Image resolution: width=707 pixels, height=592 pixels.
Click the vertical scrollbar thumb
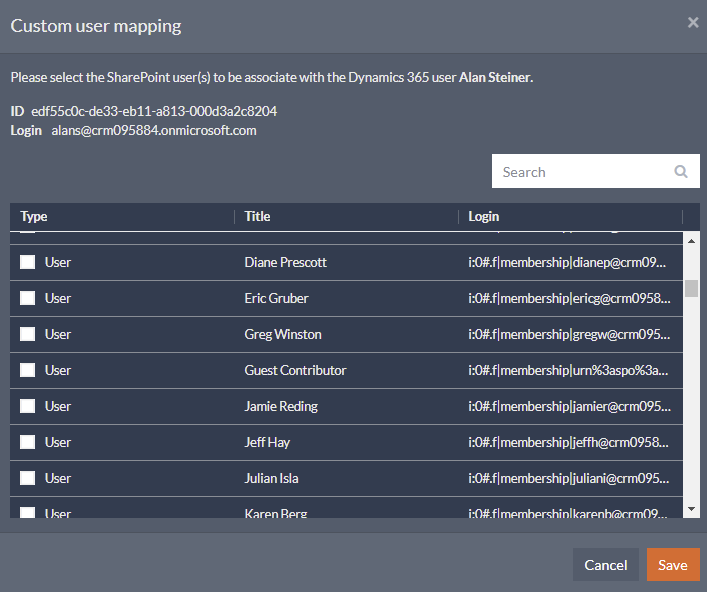click(x=691, y=289)
